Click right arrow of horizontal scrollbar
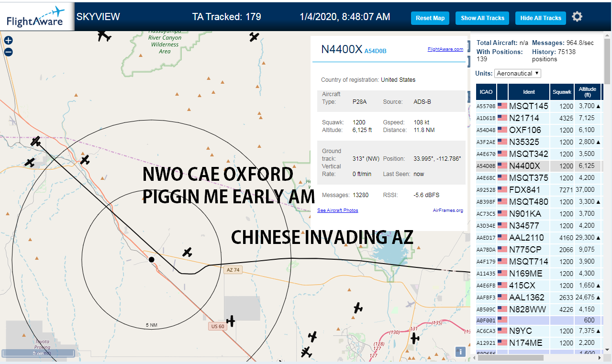The image size is (612, 364). pos(600,357)
